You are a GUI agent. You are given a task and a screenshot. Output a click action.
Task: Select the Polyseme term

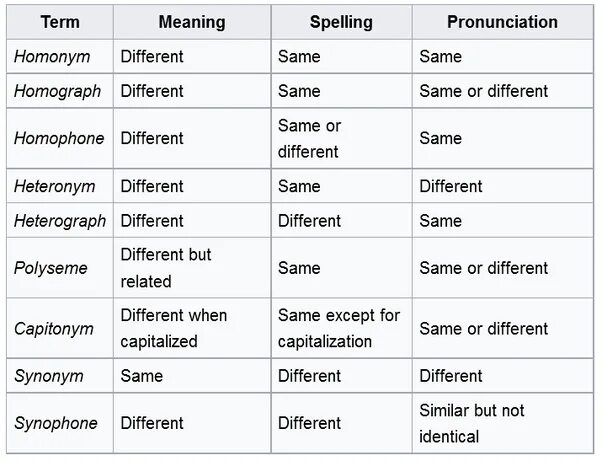(50, 268)
